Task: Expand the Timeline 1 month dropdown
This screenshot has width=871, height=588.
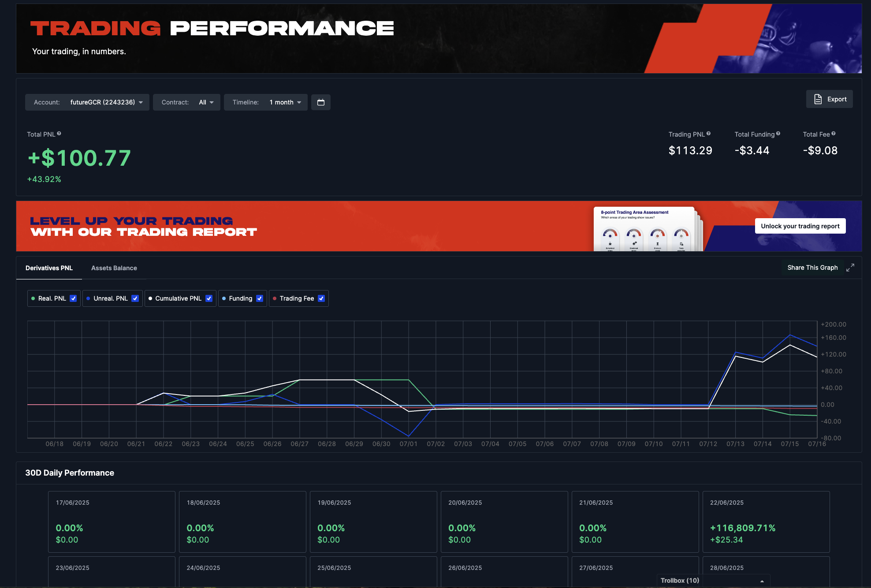Action: pyautogui.click(x=285, y=102)
